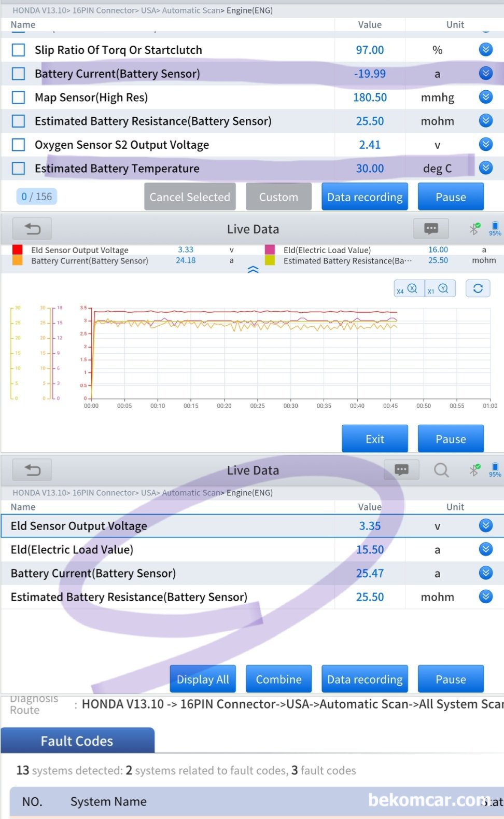
Task: Open the chevron for the Map Sensor row
Action: pyautogui.click(x=485, y=97)
